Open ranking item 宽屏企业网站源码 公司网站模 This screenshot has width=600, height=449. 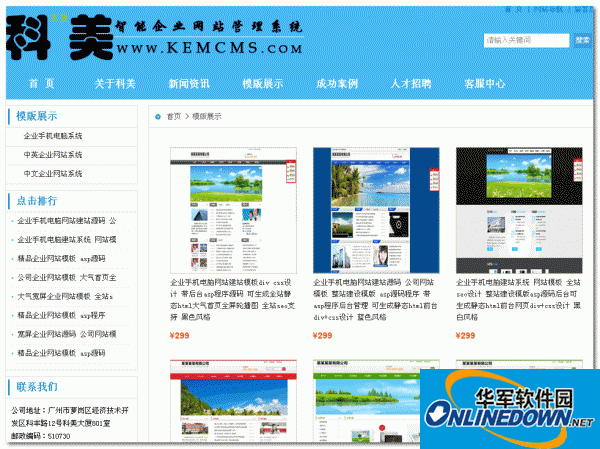pos(67,334)
